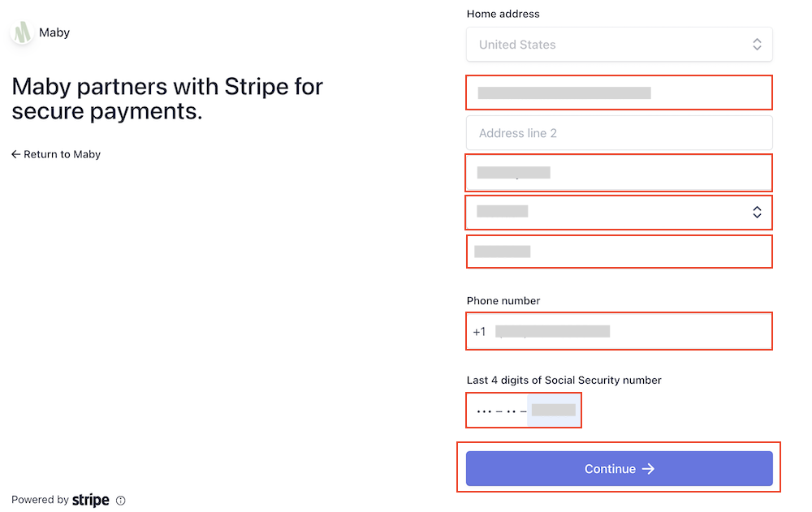This screenshot has width=812, height=512.
Task: Focus the Address line 2 field
Action: (x=620, y=133)
